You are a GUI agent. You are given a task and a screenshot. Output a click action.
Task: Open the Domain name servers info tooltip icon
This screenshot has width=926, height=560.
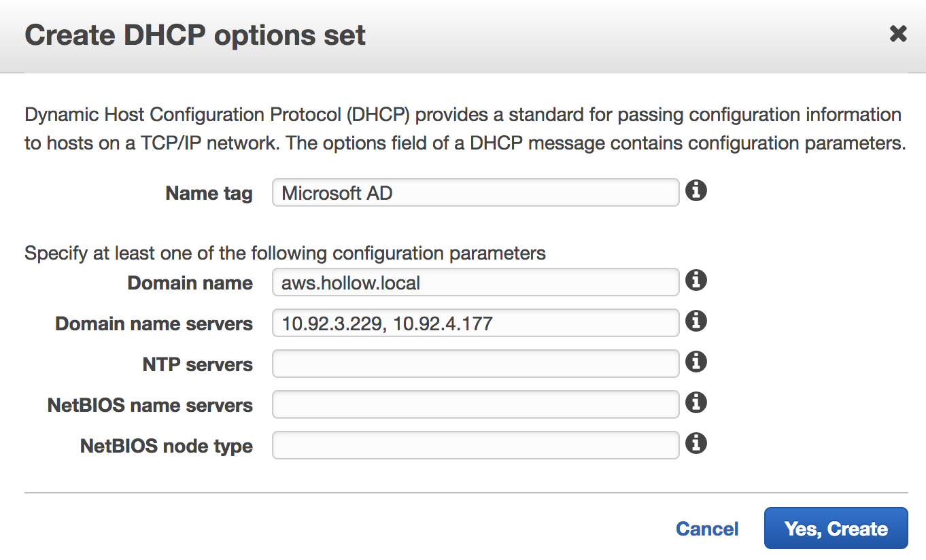click(x=696, y=321)
